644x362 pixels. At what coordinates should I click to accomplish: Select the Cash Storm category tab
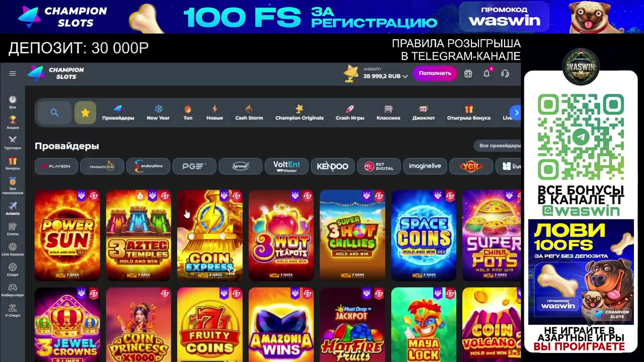click(x=249, y=113)
